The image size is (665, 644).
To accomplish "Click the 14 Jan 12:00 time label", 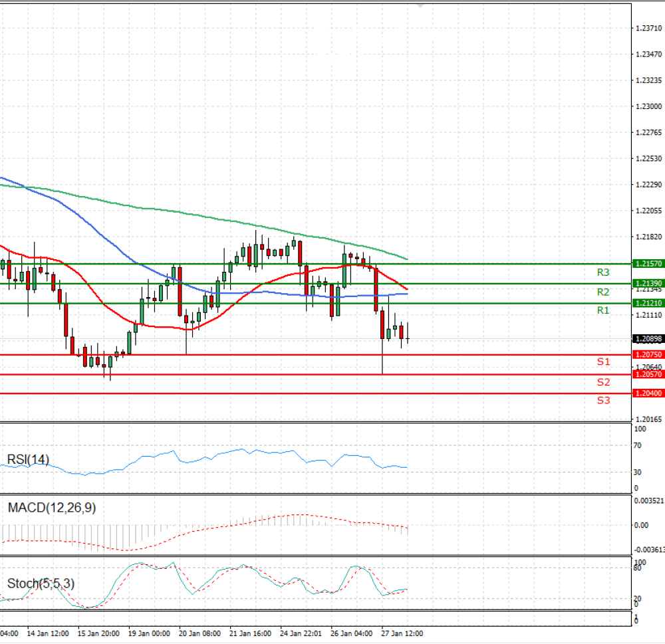I will coord(48,633).
